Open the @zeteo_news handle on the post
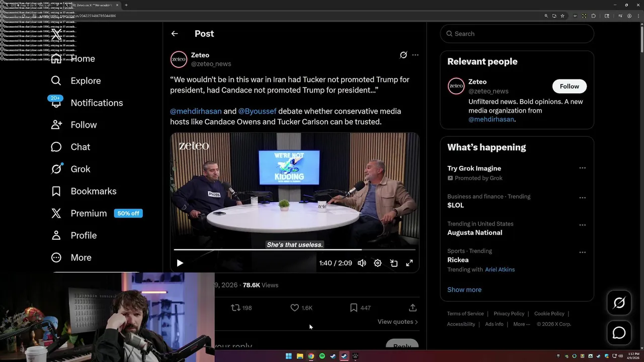Viewport: 644px width, 362px height. (x=211, y=64)
